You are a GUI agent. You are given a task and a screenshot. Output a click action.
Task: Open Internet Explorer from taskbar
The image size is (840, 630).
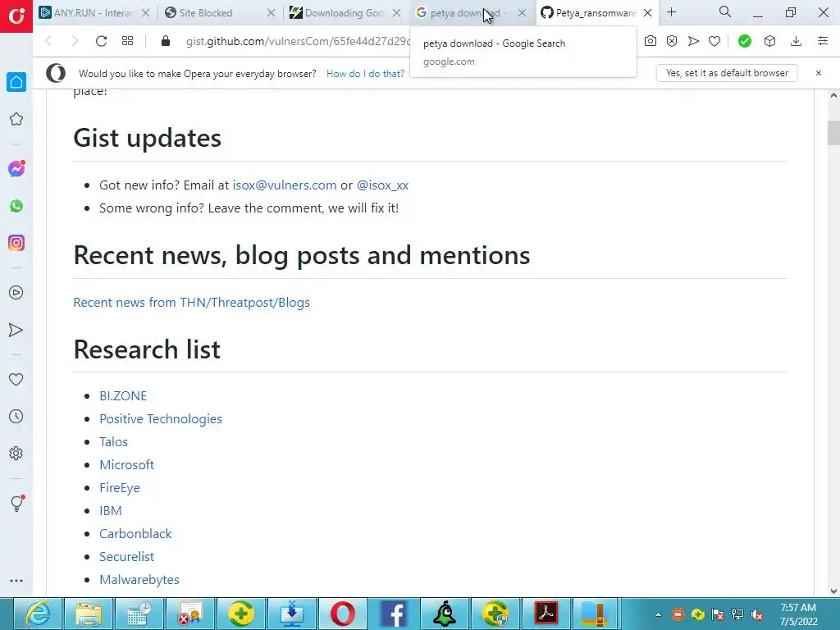38,614
